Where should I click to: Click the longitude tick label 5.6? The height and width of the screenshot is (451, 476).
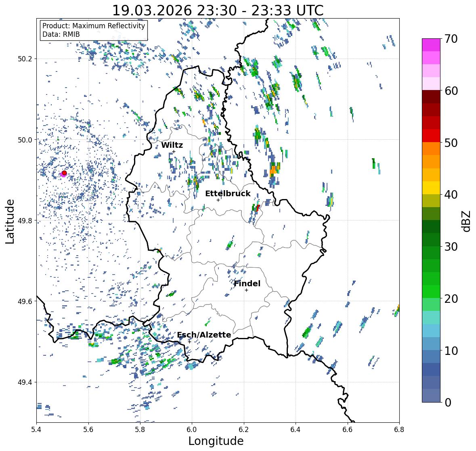88,430
